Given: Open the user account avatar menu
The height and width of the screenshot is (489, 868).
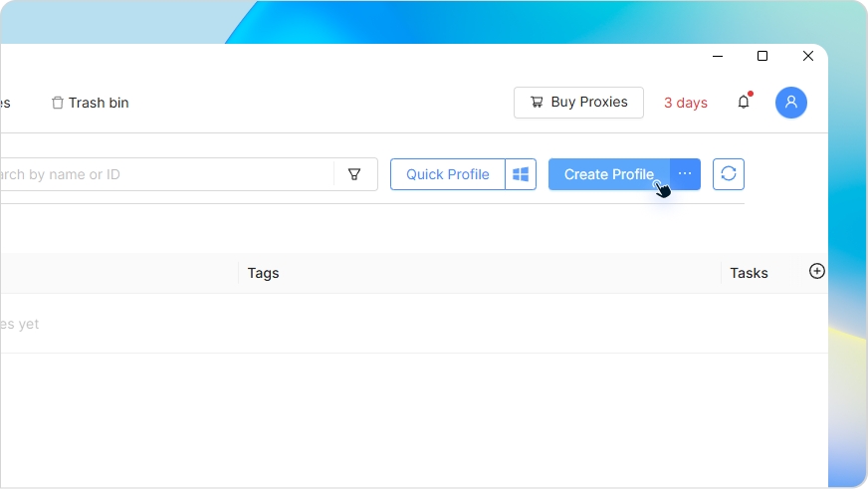Looking at the screenshot, I should [790, 102].
